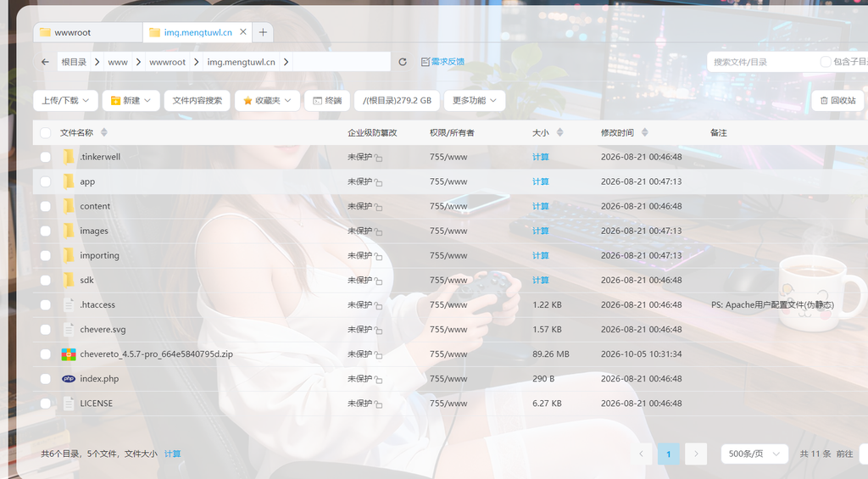The width and height of the screenshot is (868, 479).
Task: Click the lock icon in chevere.svg row
Action: 378,331
